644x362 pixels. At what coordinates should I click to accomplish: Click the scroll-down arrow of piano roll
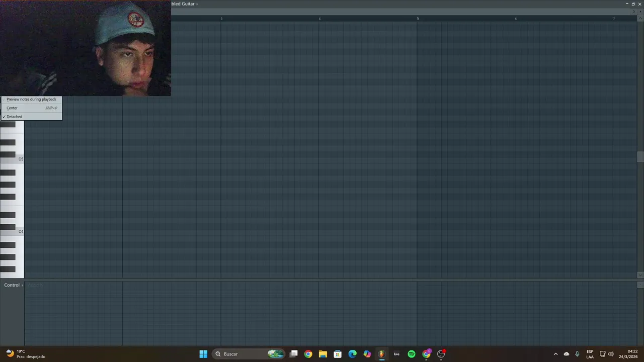click(x=640, y=275)
